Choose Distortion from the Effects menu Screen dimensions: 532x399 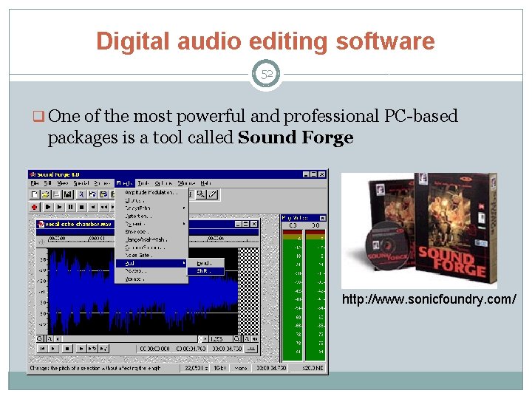(x=151, y=216)
